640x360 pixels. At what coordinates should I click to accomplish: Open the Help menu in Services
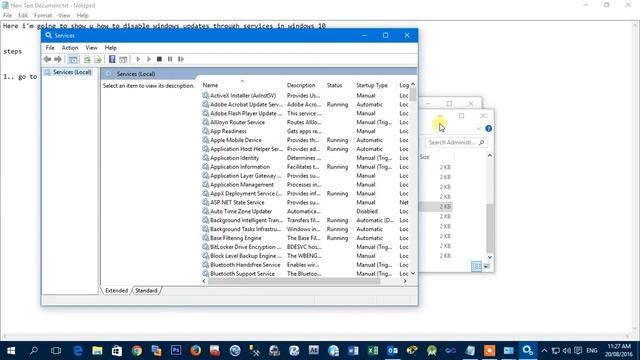tap(111, 48)
